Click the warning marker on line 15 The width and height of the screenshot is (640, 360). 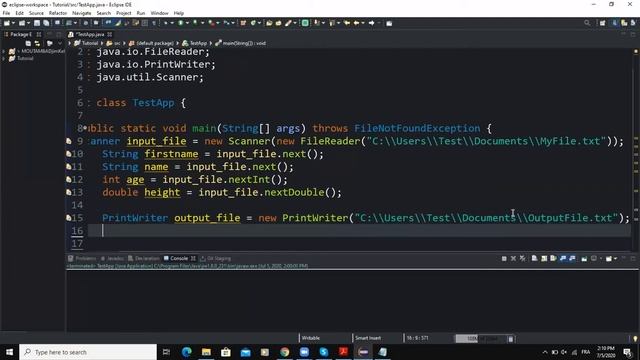coord(69,218)
